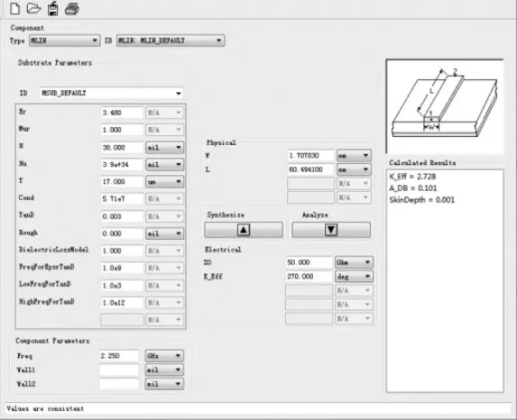Click the Print icon in toolbar
517x420 pixels.
(x=72, y=9)
